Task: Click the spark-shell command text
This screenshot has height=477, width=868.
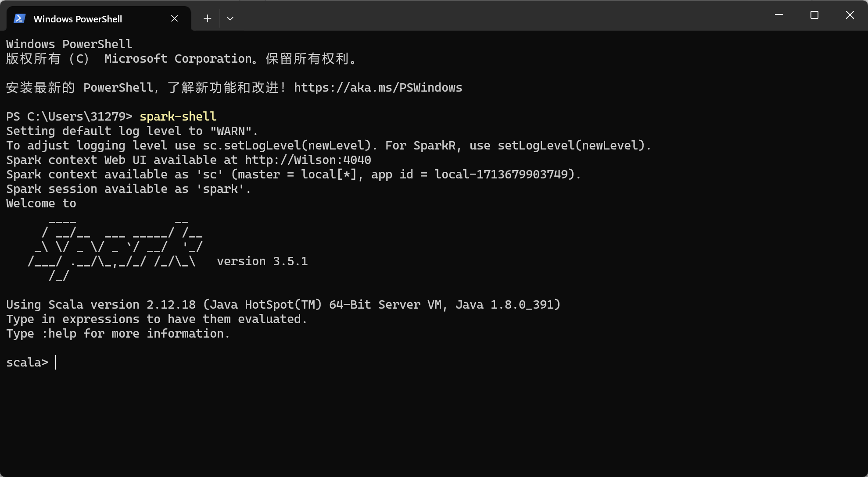Action: (x=178, y=117)
